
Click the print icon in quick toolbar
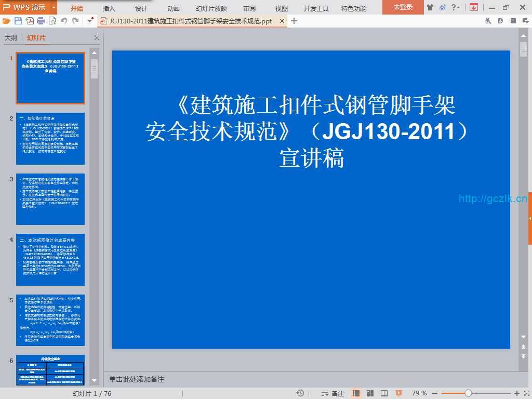41,21
